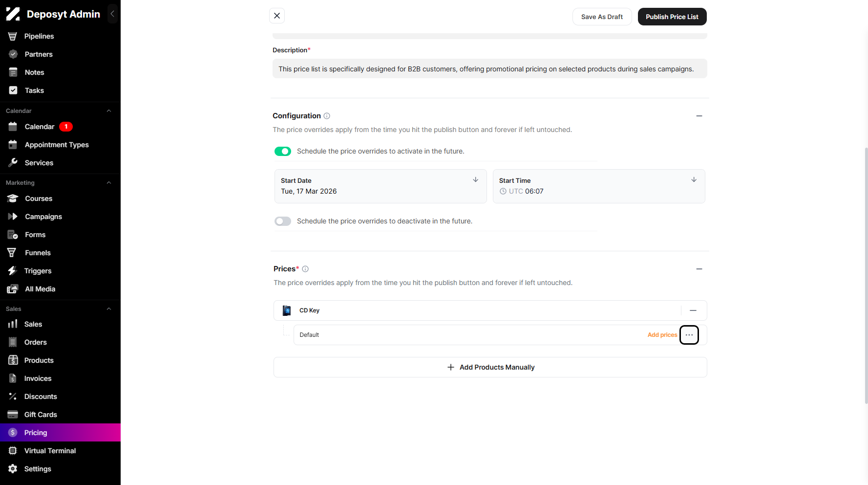Click the Forms icon
This screenshot has height=485, width=868.
pos(13,235)
